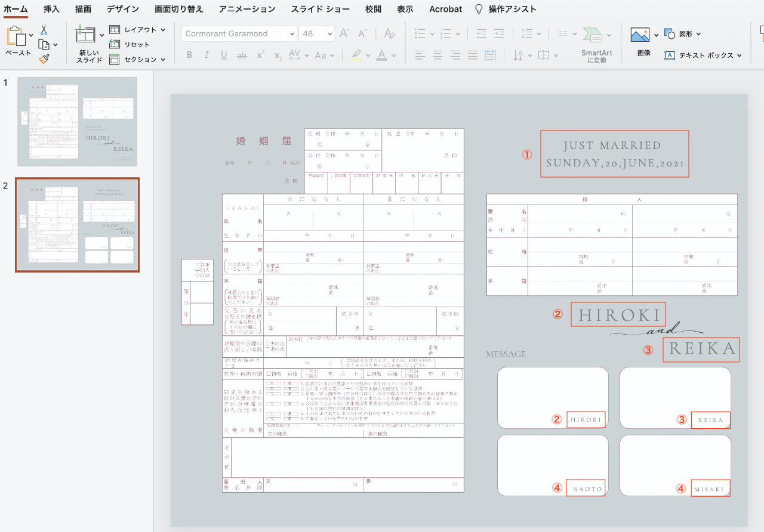Viewport: 764px width, 532px height.
Task: Toggle bold formatting
Action: coord(189,55)
